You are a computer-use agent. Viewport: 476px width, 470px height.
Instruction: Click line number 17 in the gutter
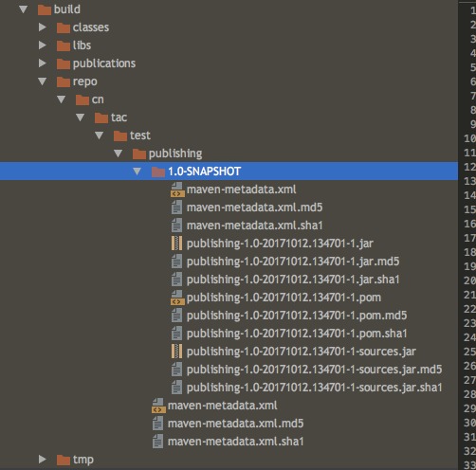[x=469, y=238]
